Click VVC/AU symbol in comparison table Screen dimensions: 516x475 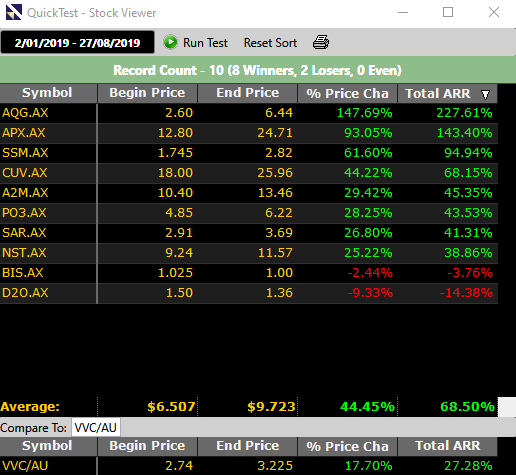coord(25,466)
